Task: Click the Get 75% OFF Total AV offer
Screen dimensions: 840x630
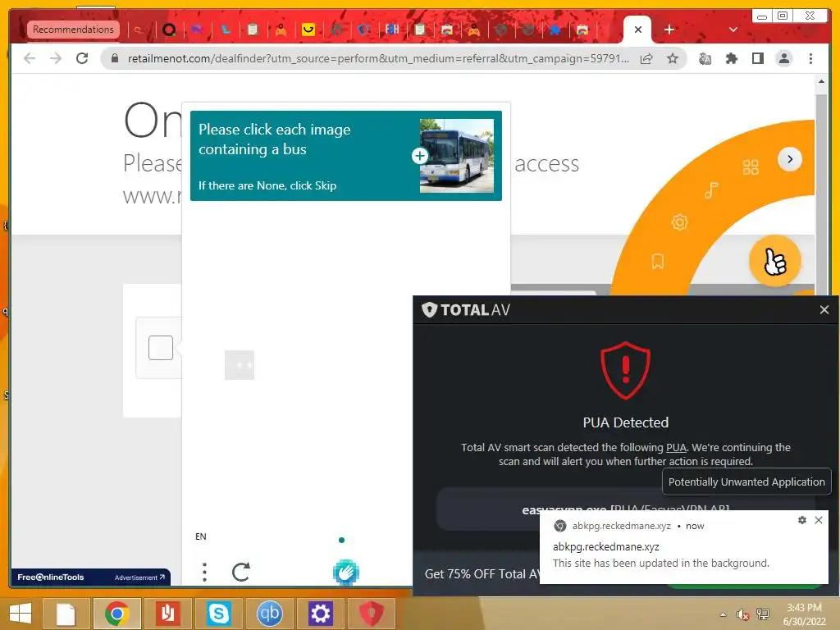Action: coord(482,573)
